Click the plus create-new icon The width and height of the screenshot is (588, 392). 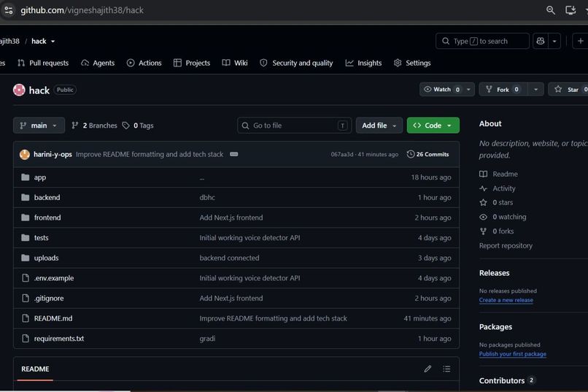click(580, 41)
